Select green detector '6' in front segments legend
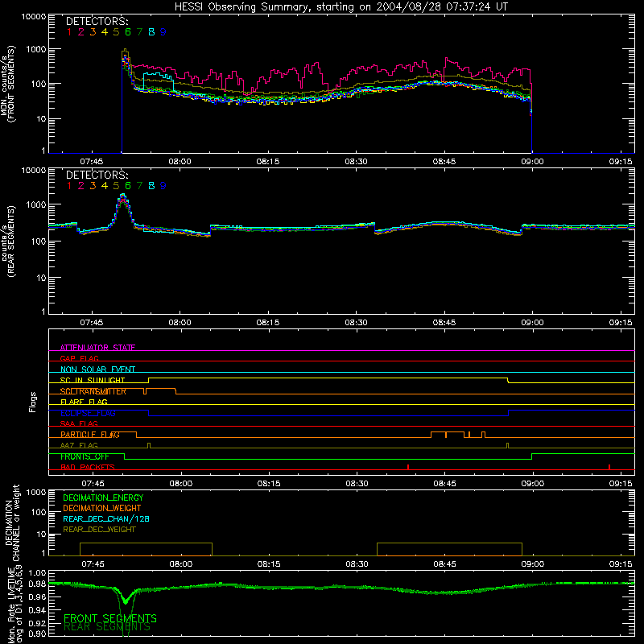Viewport: 644px width, 644px height. tap(128, 32)
